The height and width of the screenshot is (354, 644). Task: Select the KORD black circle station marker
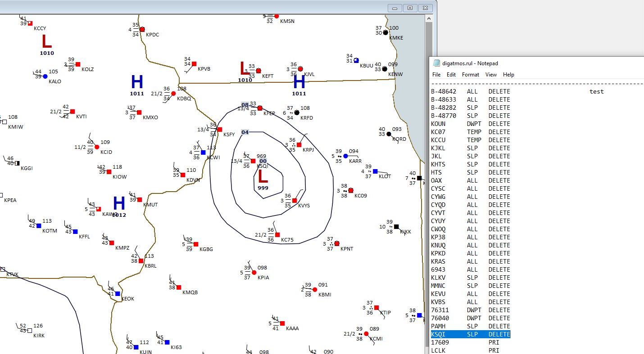click(389, 134)
